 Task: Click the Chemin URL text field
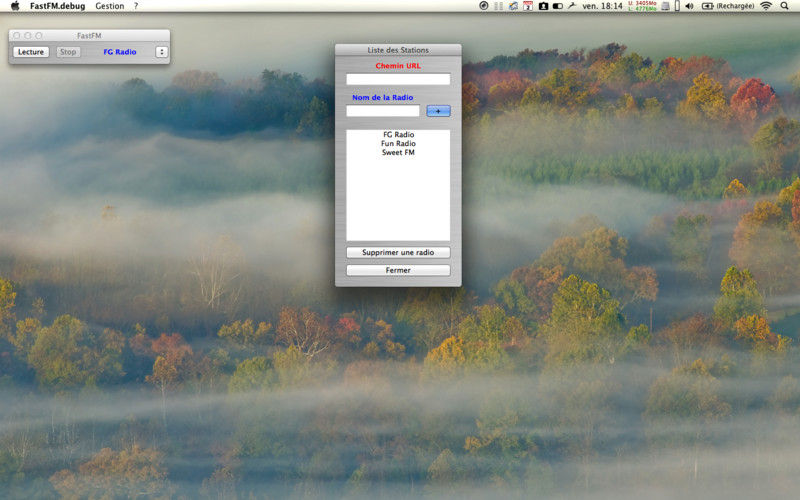[x=398, y=79]
